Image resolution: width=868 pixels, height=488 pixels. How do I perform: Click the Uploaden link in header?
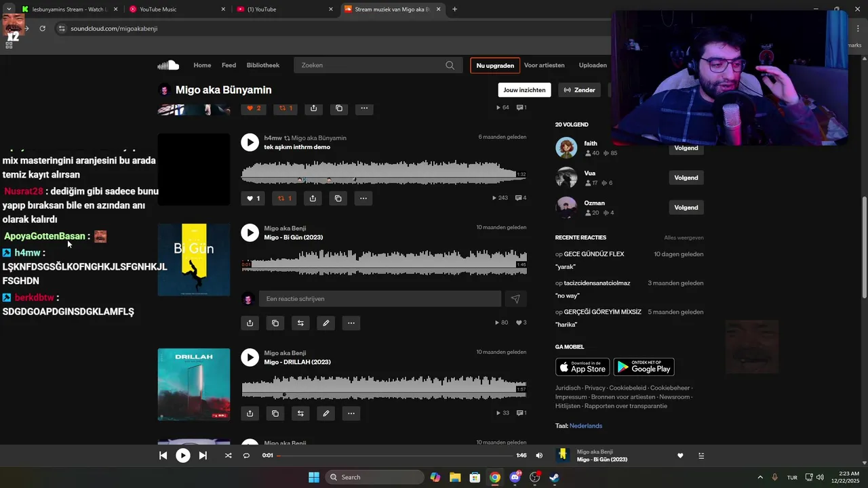tap(593, 65)
